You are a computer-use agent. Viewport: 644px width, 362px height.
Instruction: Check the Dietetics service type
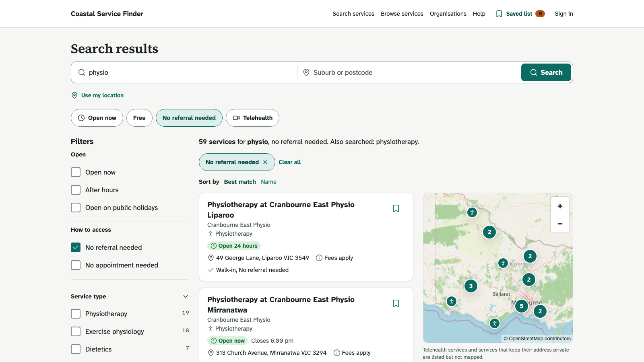[76, 349]
